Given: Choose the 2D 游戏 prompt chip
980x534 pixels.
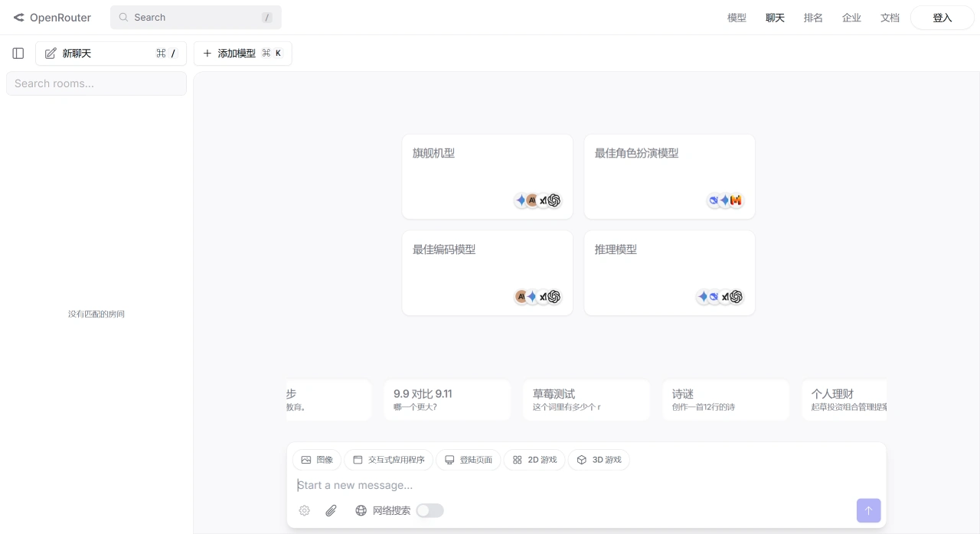Looking at the screenshot, I should [x=534, y=460].
